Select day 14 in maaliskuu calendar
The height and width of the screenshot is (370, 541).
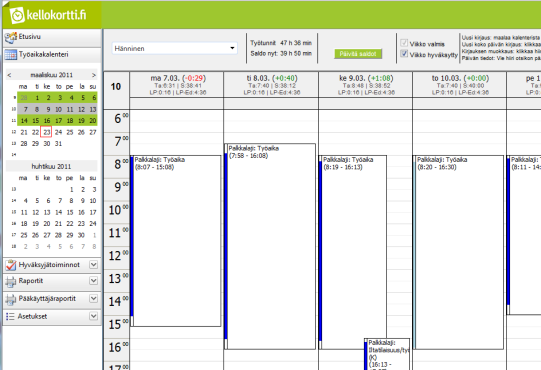coord(24,121)
